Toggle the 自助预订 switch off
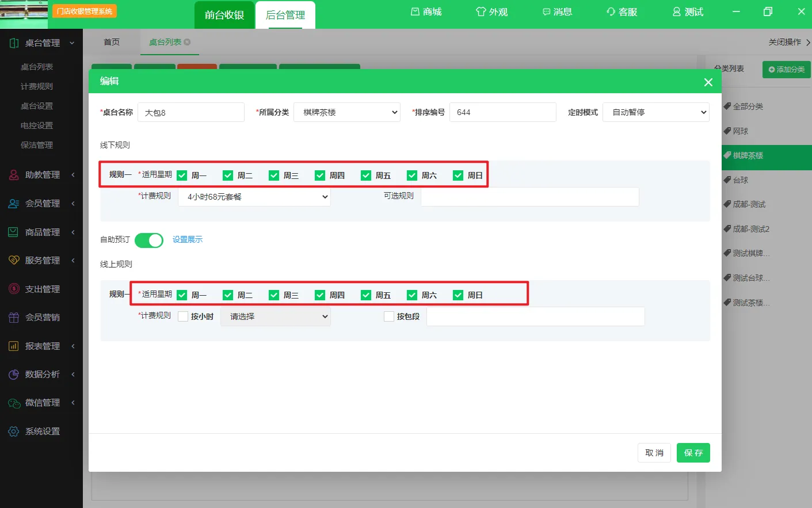Screen dimensions: 812x508 click(x=149, y=240)
